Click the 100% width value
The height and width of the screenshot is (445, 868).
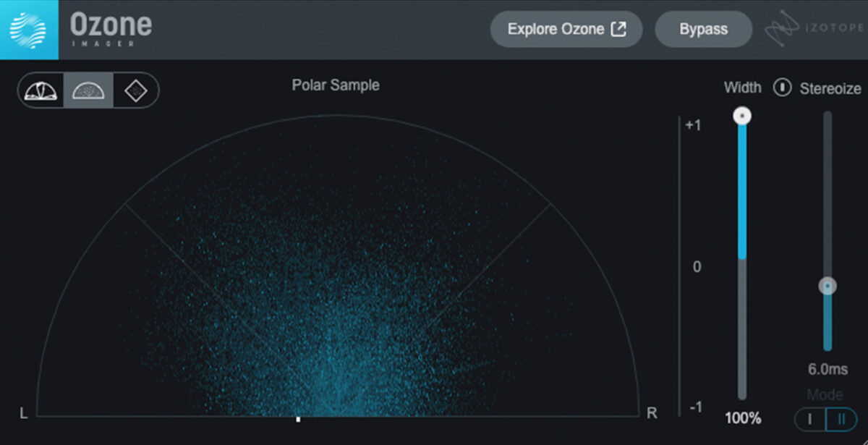pos(743,418)
